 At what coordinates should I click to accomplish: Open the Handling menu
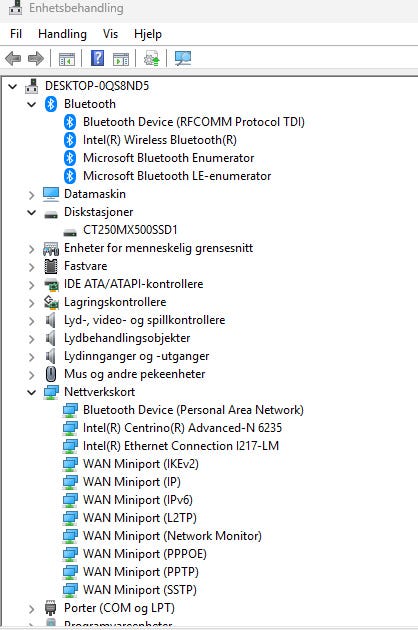coord(62,34)
